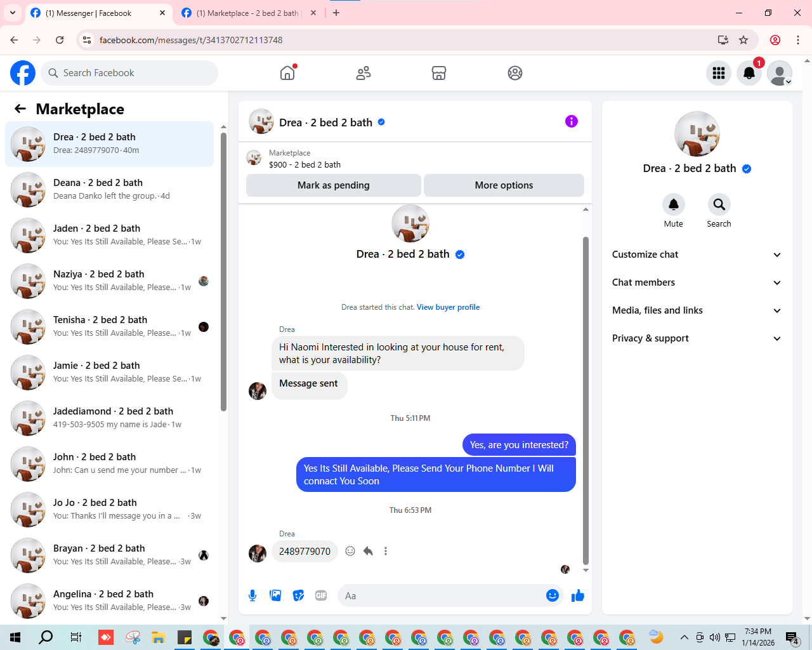
Task: Open the Chrome three-dot menu
Action: pyautogui.click(x=798, y=40)
